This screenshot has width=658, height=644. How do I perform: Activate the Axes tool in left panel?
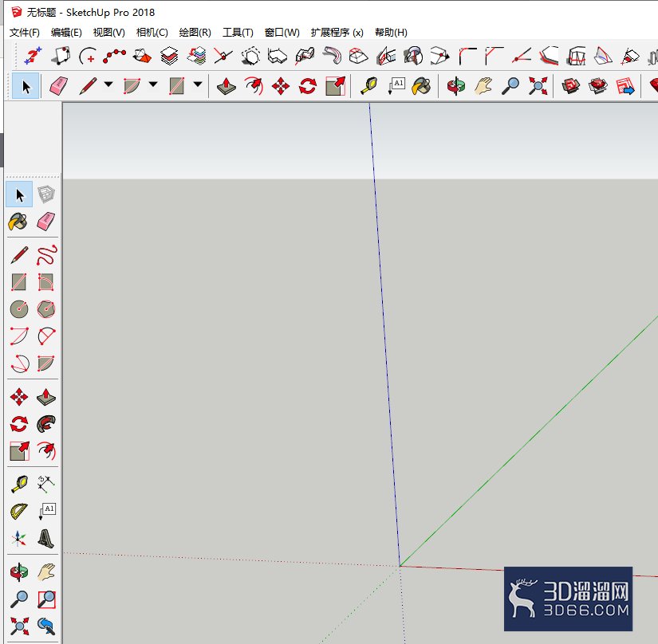19,539
